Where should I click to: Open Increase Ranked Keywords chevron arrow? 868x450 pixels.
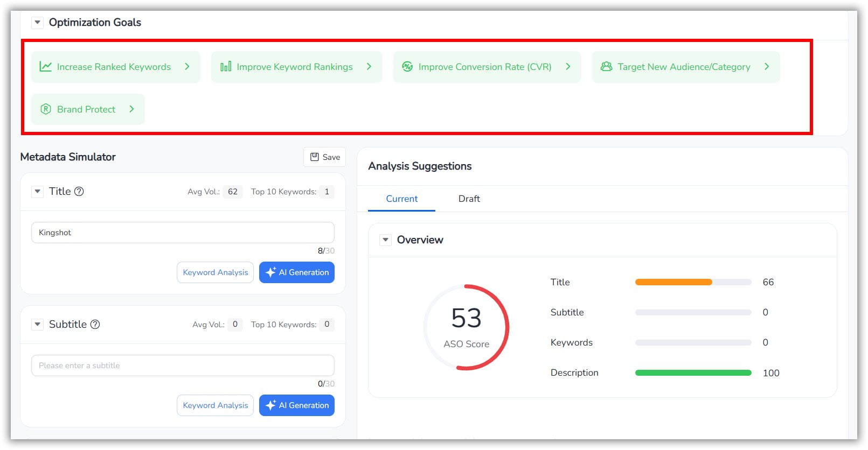pos(187,67)
